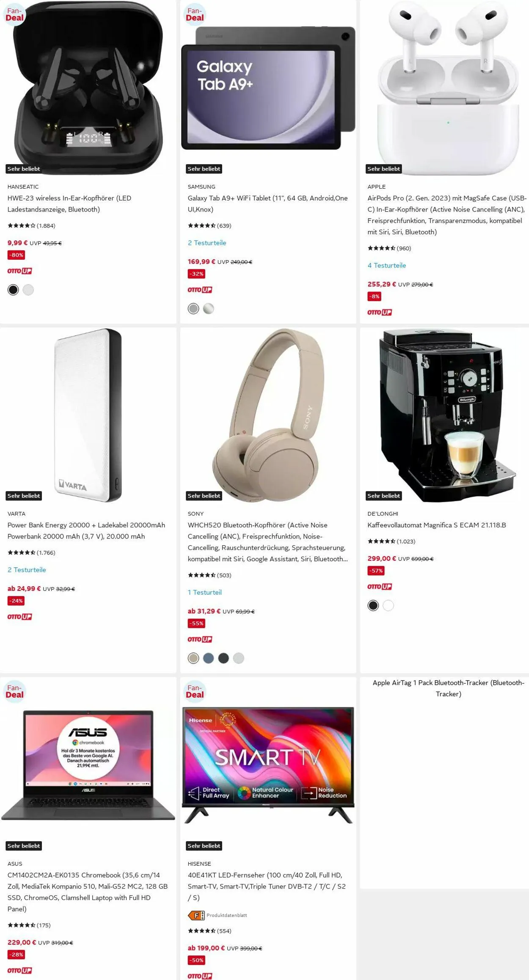Open 1 Testurteil link for Sony headphones
This screenshot has height=980, width=529.
pos(205,593)
